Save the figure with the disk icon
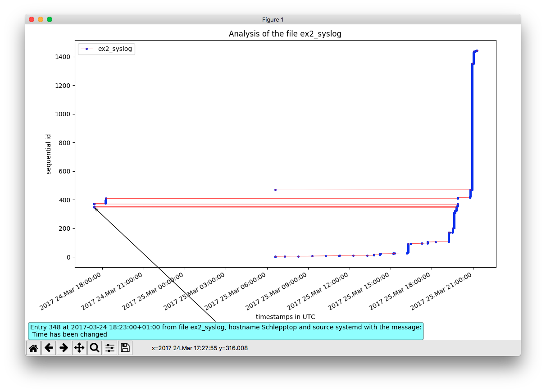Viewport: 546px width, 392px height. pyautogui.click(x=125, y=348)
